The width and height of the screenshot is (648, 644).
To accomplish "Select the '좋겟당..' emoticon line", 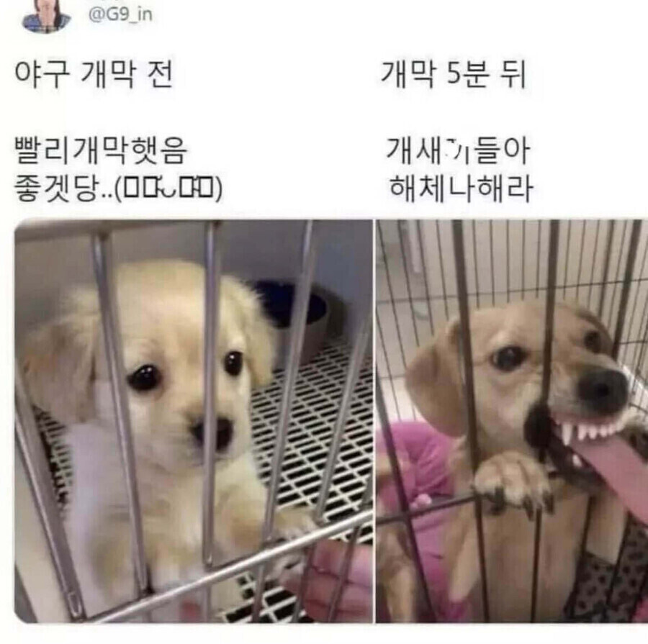I will tap(119, 189).
